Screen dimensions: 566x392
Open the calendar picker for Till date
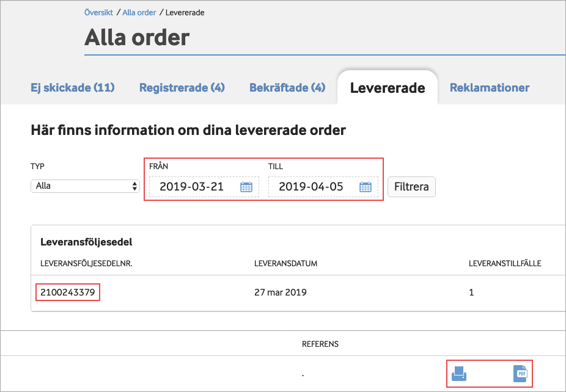(365, 187)
